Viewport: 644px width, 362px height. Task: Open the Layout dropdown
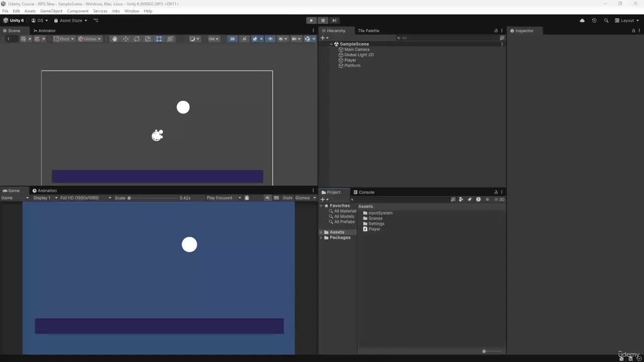(627, 21)
